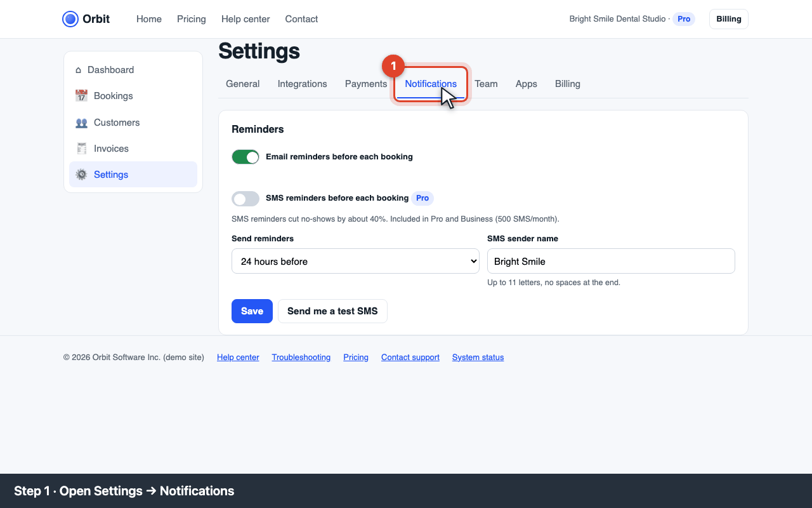Open Home in top navigation

click(x=149, y=19)
